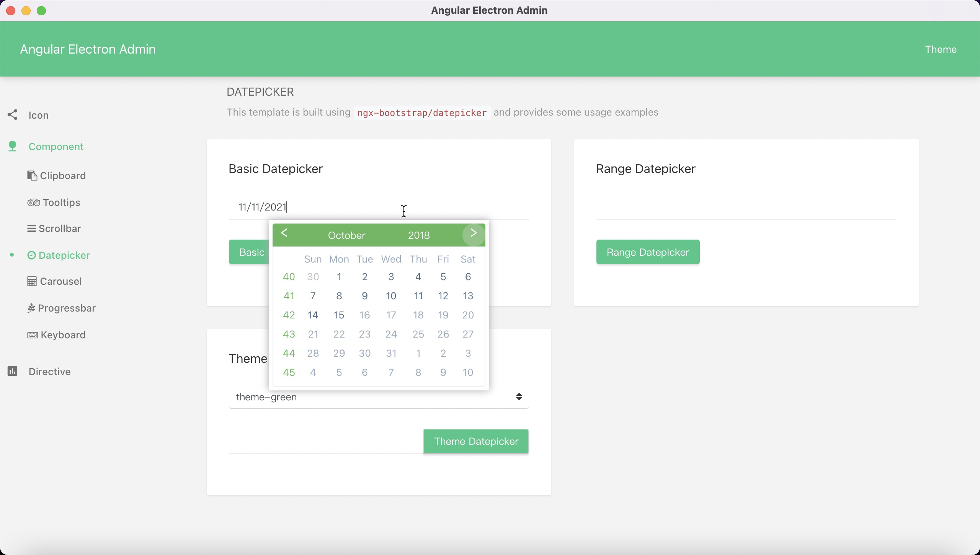
Task: Select October 20 in the calendar
Action: (x=468, y=315)
